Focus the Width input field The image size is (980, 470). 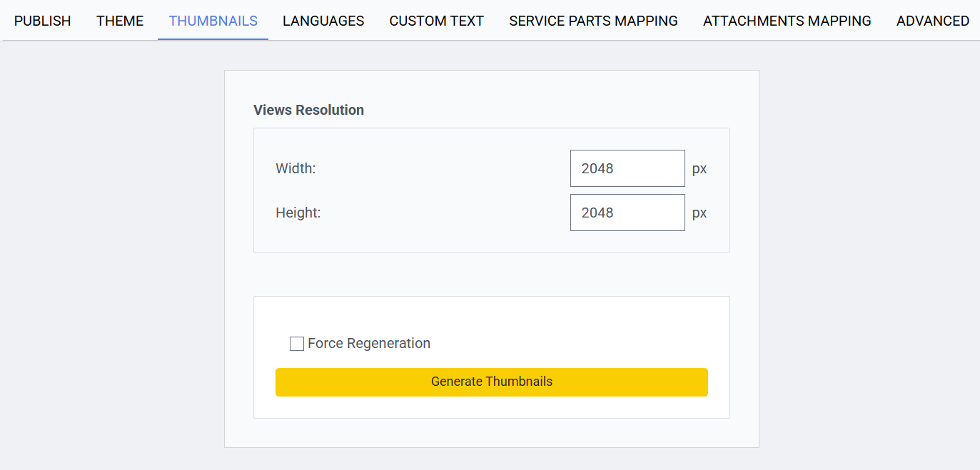pos(627,168)
